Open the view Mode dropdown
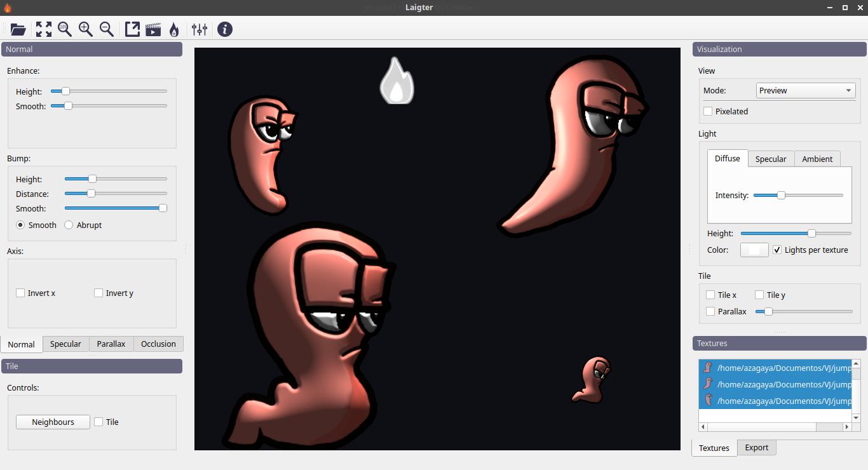This screenshot has width=868, height=470. [805, 90]
